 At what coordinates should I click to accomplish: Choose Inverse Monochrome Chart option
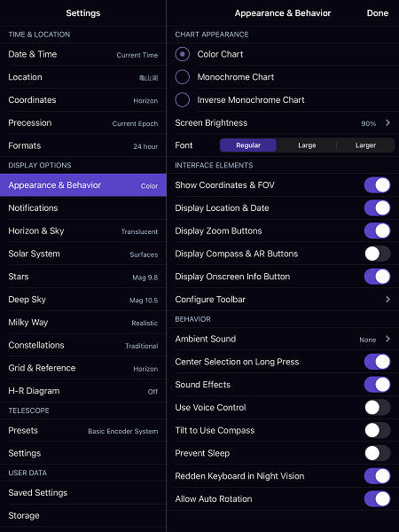(x=182, y=99)
